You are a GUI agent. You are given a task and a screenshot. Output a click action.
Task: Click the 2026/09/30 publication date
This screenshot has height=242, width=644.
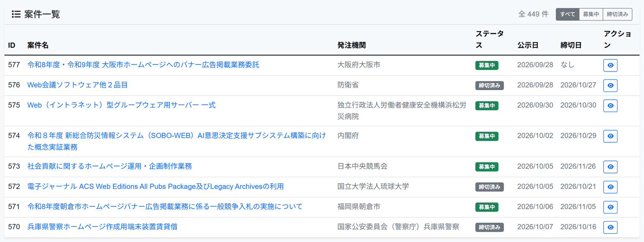(535, 105)
